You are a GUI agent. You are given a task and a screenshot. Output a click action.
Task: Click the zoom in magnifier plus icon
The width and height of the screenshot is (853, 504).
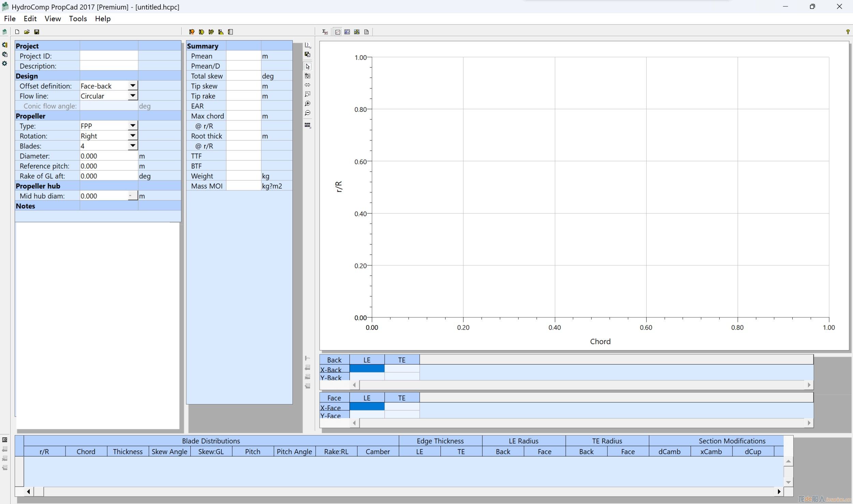coord(307,103)
